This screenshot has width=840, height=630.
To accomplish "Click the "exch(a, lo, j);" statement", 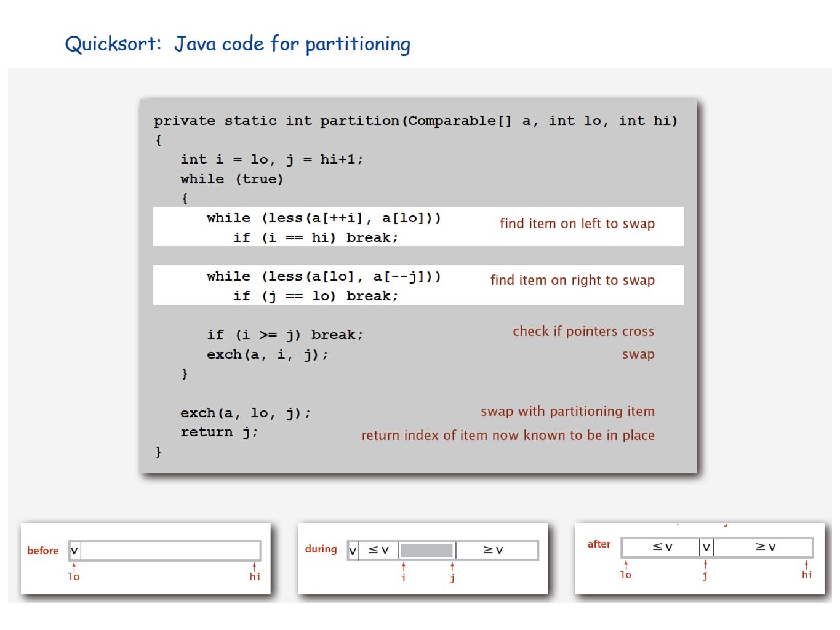I will pyautogui.click(x=246, y=413).
